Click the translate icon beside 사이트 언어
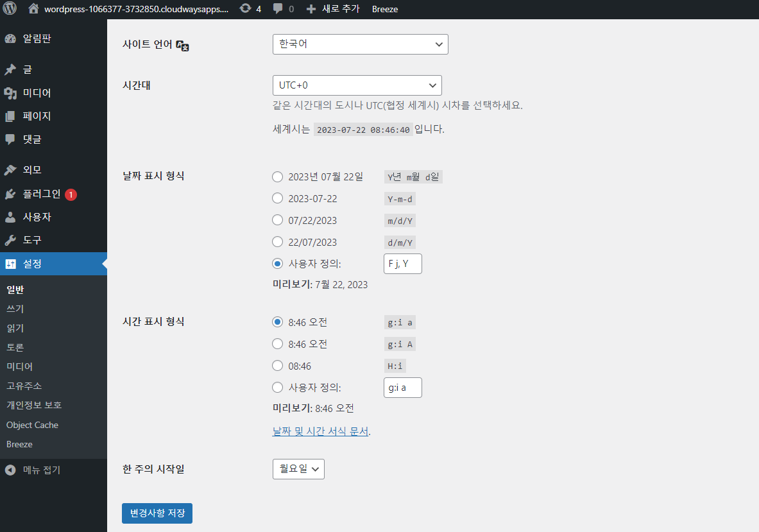The height and width of the screenshot is (532, 759). pos(182,46)
